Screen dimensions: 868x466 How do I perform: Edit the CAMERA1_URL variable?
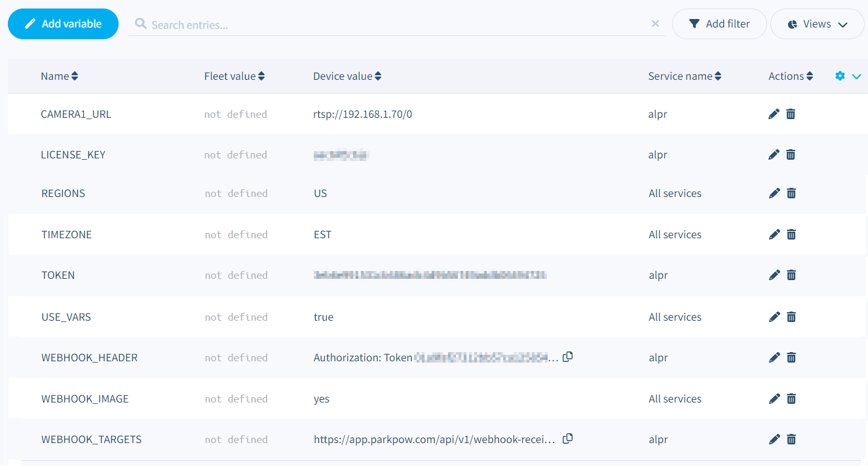[x=774, y=114]
